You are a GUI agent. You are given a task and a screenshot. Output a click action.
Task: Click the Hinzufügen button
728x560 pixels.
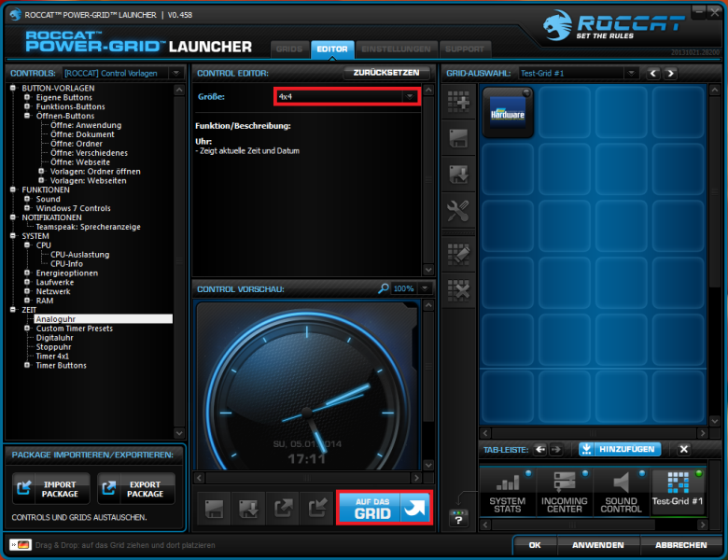pyautogui.click(x=620, y=449)
